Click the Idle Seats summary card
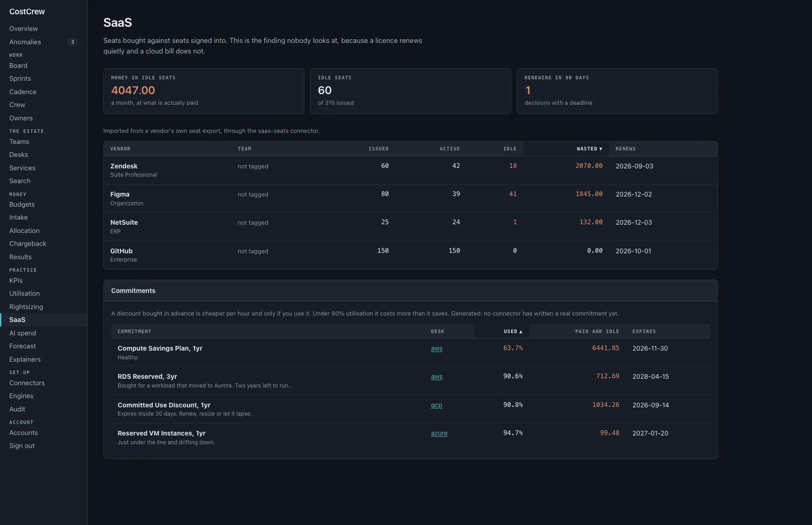 (410, 91)
